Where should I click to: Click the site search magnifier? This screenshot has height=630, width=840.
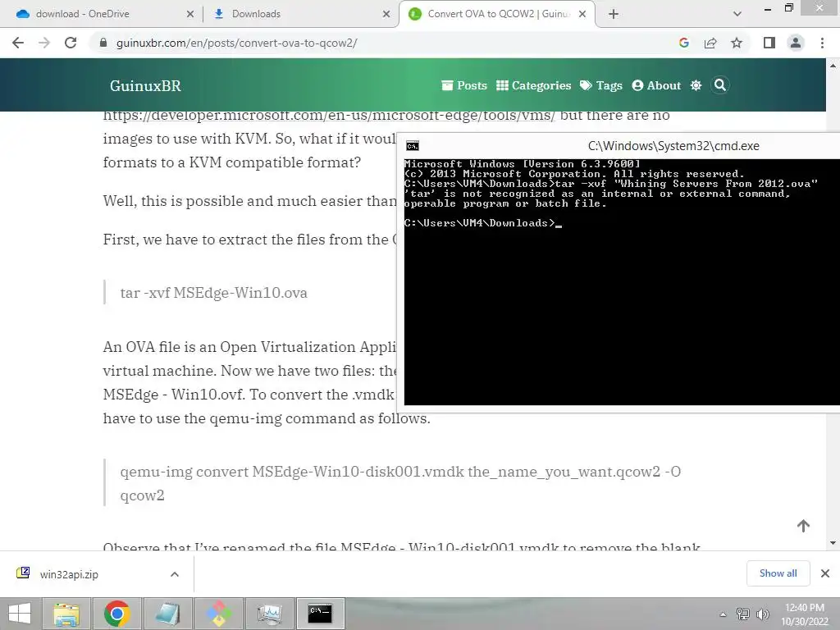tap(720, 85)
